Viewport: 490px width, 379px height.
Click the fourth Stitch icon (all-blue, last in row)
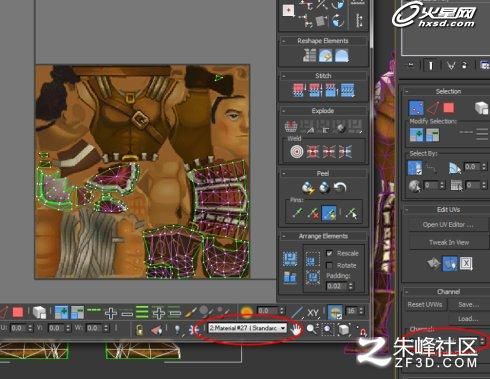pyautogui.click(x=347, y=90)
